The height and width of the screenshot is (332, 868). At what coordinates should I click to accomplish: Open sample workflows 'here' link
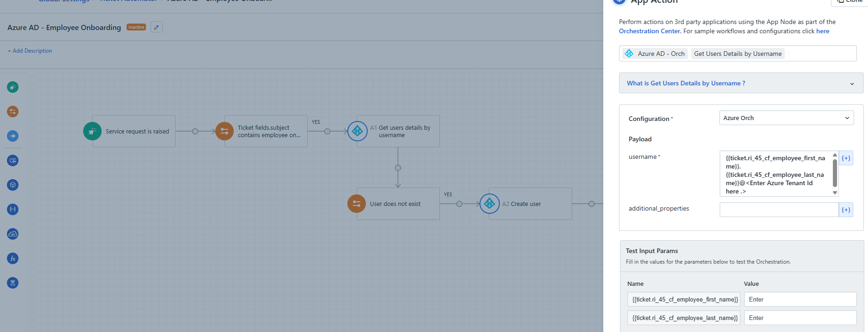click(x=823, y=31)
